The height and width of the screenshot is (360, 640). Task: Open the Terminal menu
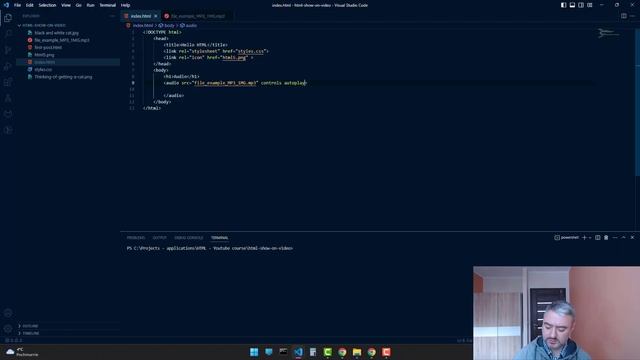[x=107, y=5]
